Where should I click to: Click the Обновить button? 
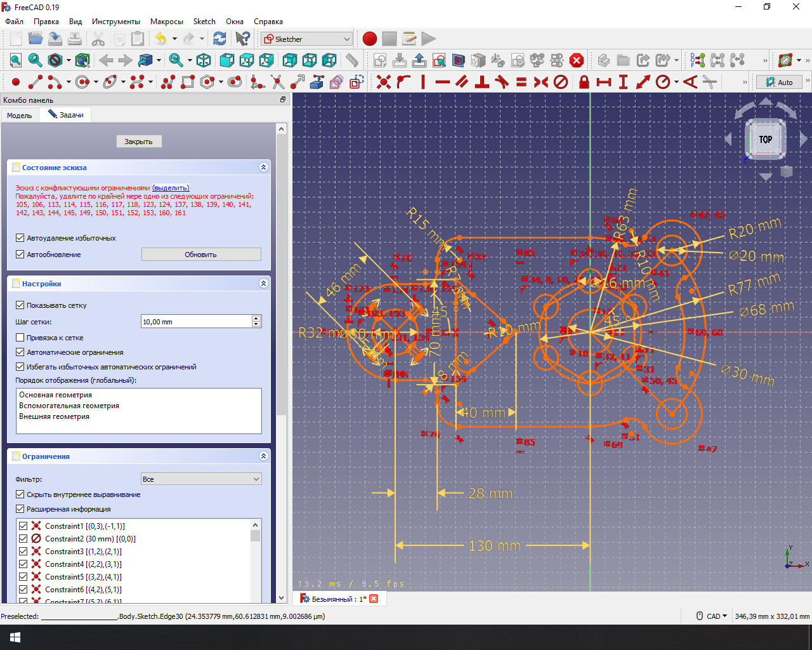point(201,255)
